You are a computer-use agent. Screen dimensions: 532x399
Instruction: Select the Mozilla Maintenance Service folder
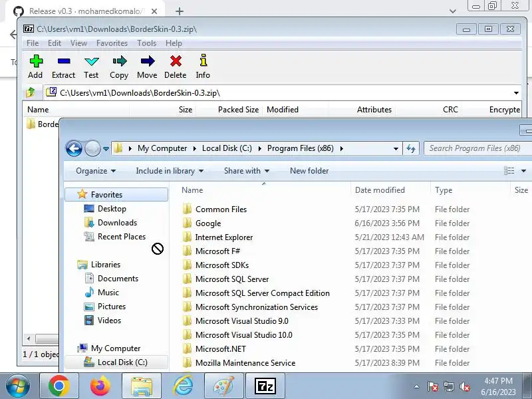tap(245, 362)
